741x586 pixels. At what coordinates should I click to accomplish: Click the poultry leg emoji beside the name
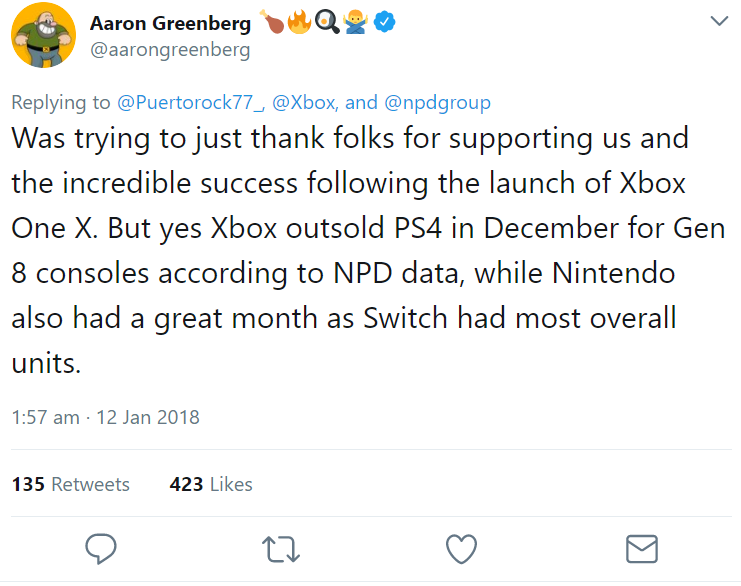click(x=271, y=22)
